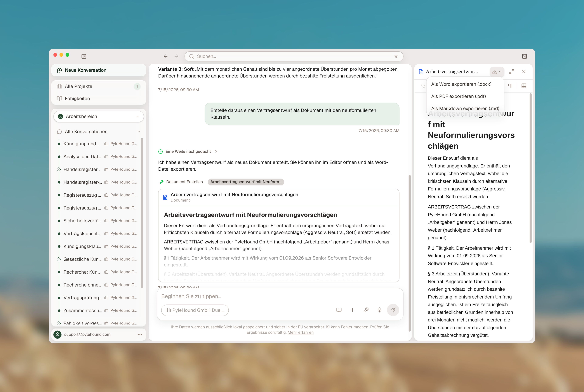Select the PyleHound GmbH Due project chip
This screenshot has height=392, width=584.
click(195, 310)
